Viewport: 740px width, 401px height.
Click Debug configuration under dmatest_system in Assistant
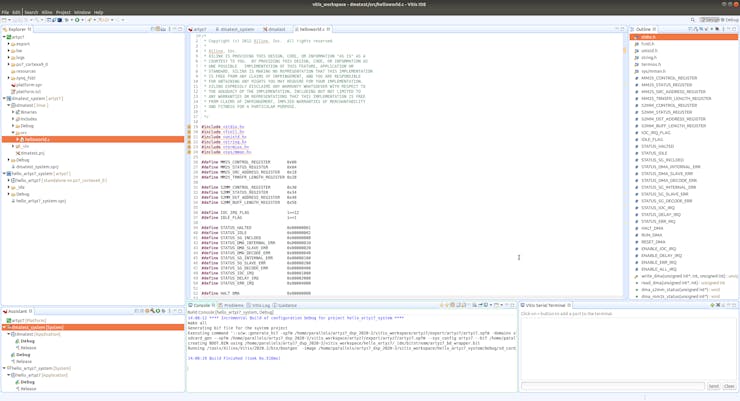point(23,355)
